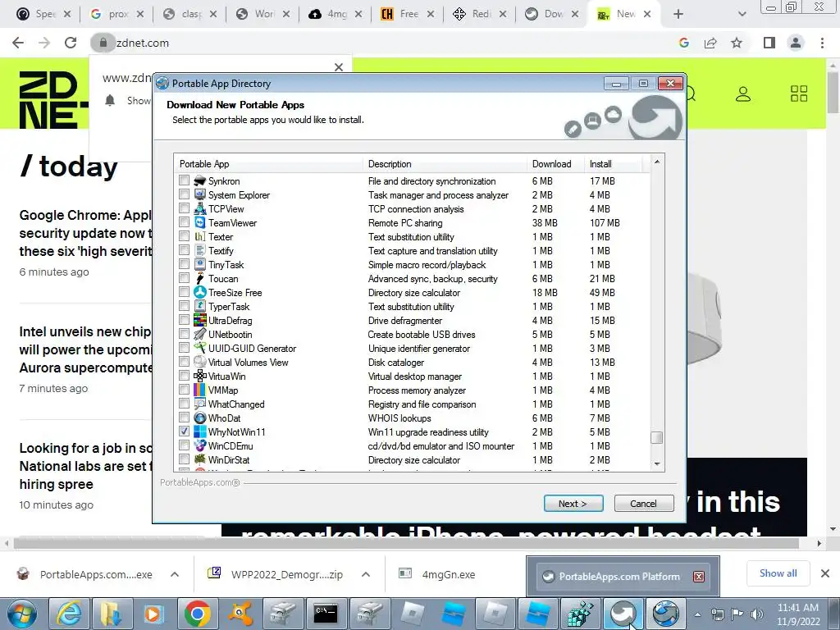Expand WPP2022_Demogr zip download options
Image resolution: width=840 pixels, height=630 pixels.
click(x=366, y=574)
